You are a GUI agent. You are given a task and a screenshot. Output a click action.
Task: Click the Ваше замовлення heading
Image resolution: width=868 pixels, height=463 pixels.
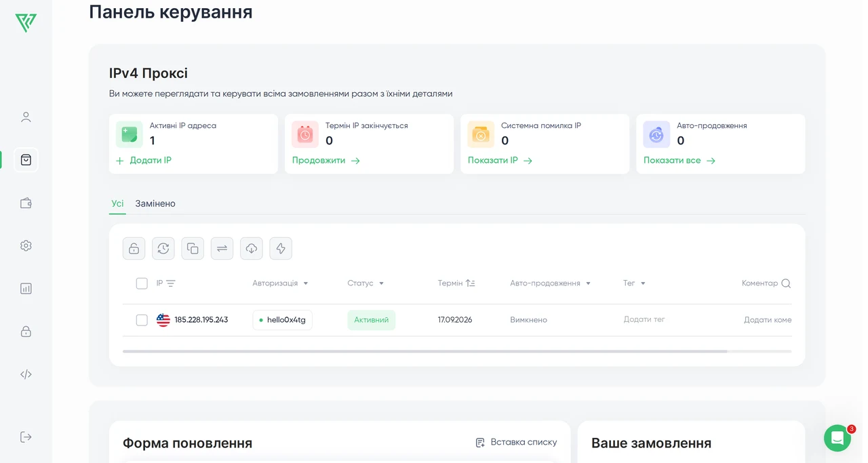pyautogui.click(x=651, y=443)
